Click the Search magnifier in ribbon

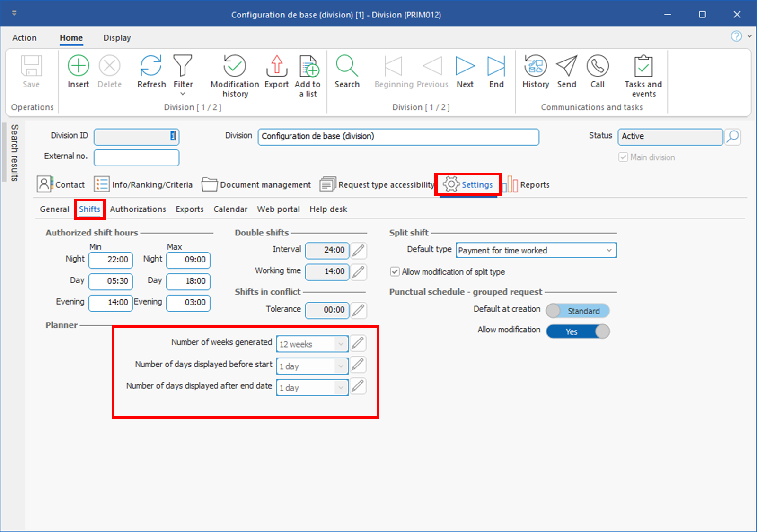[x=347, y=66]
